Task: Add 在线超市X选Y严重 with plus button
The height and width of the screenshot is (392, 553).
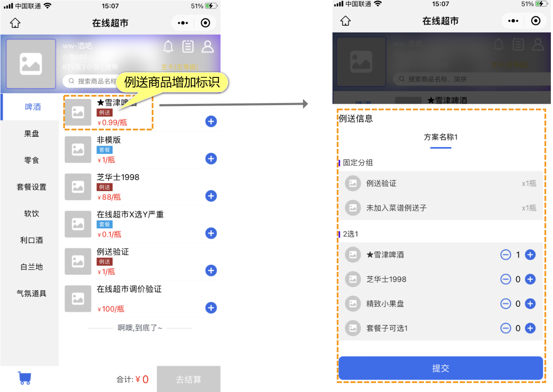Action: tap(211, 233)
